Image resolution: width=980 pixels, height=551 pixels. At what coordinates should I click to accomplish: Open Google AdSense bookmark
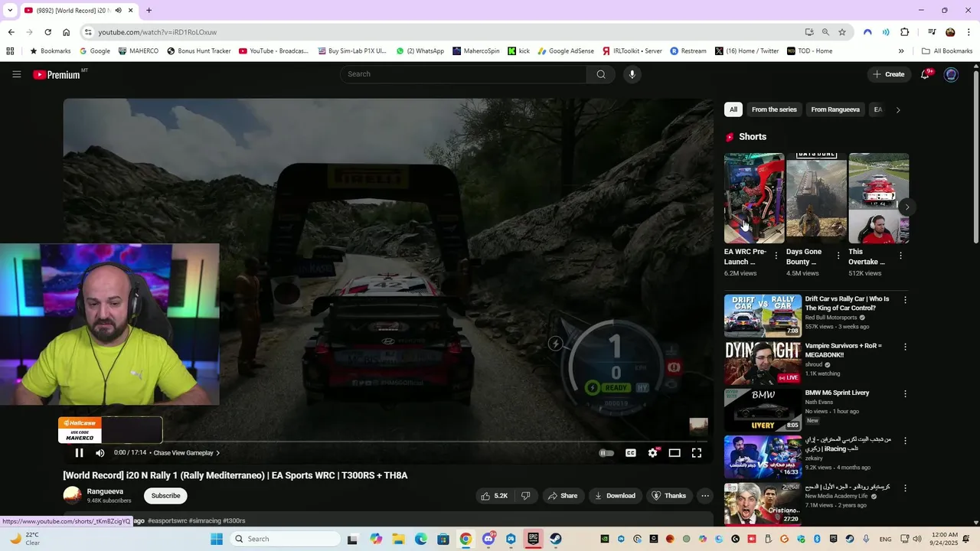(x=565, y=51)
